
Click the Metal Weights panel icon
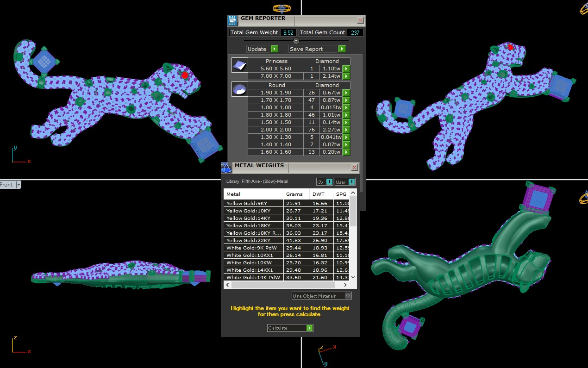point(226,168)
